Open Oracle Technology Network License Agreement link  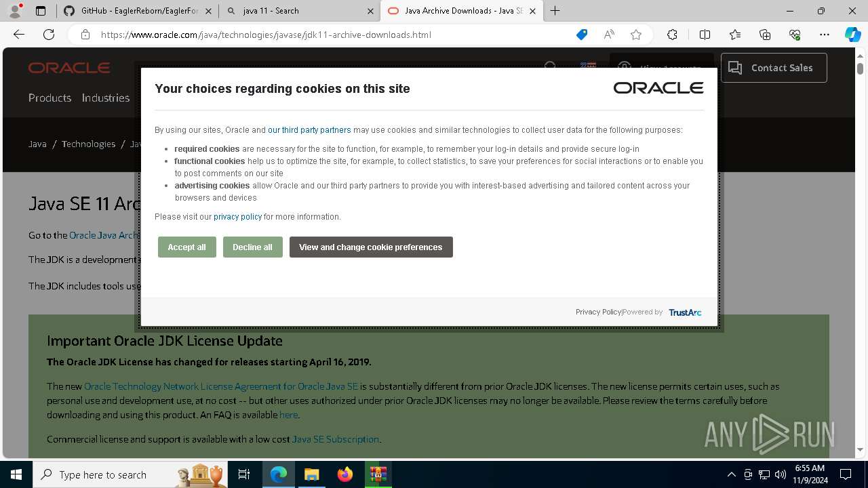[221, 386]
